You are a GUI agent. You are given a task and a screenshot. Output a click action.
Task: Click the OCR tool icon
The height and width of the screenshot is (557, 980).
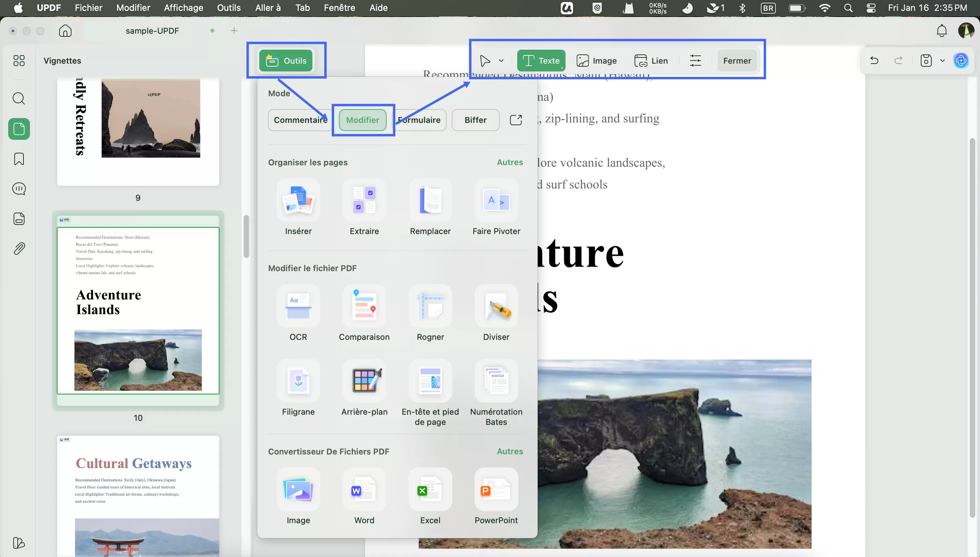click(x=298, y=306)
